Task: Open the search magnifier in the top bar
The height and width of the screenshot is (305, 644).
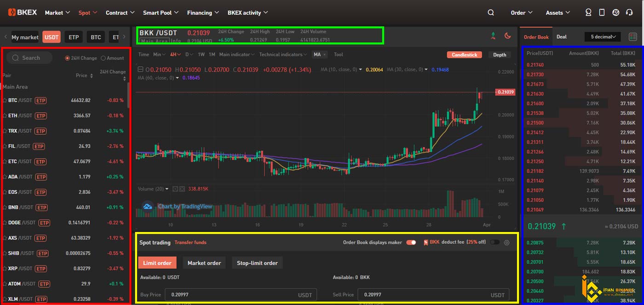Action: [491, 13]
